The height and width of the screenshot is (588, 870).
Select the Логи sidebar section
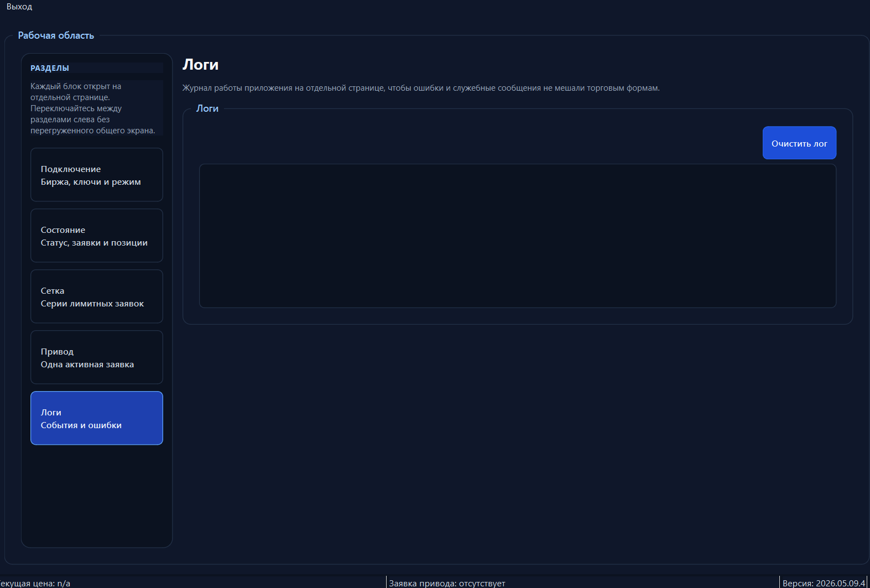97,418
